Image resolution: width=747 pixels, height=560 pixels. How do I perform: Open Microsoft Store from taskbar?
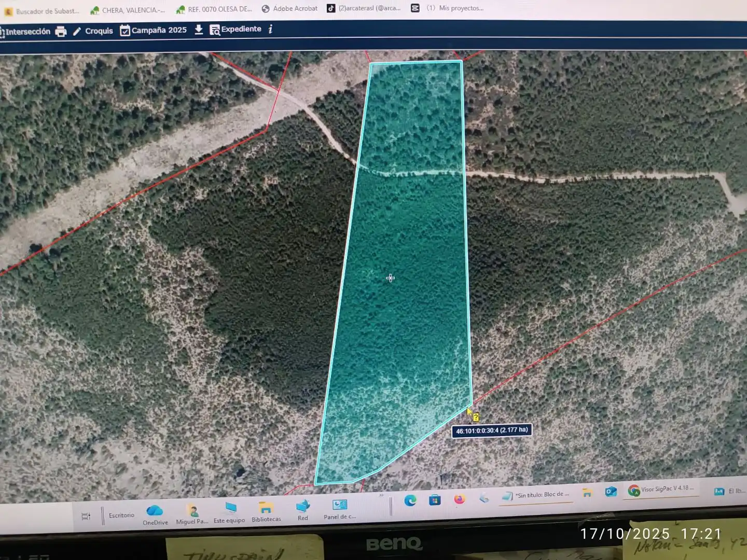[x=435, y=500]
